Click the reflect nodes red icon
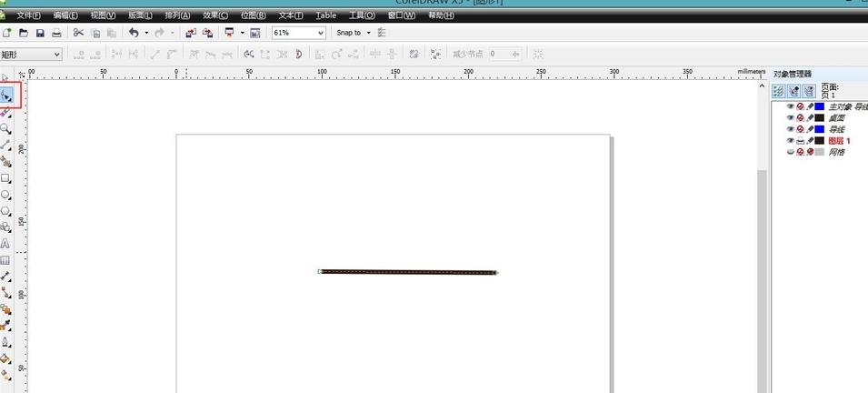Image resolution: width=868 pixels, height=393 pixels. click(x=299, y=54)
